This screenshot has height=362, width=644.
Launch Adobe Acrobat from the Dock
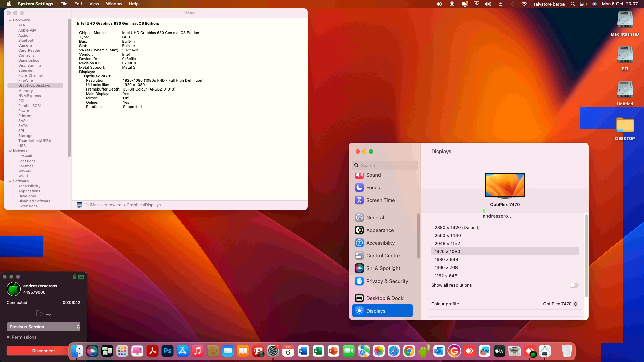(152, 351)
